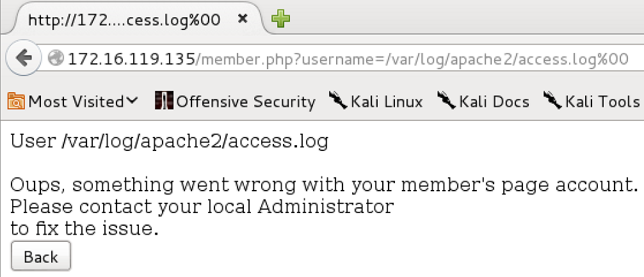Close the access.log%00 browser tab
The image size is (644, 277).
[243, 19]
